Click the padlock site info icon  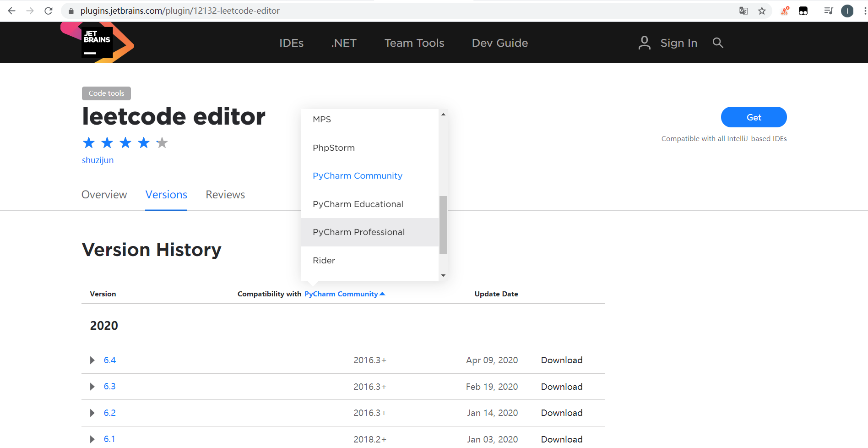coord(71,11)
